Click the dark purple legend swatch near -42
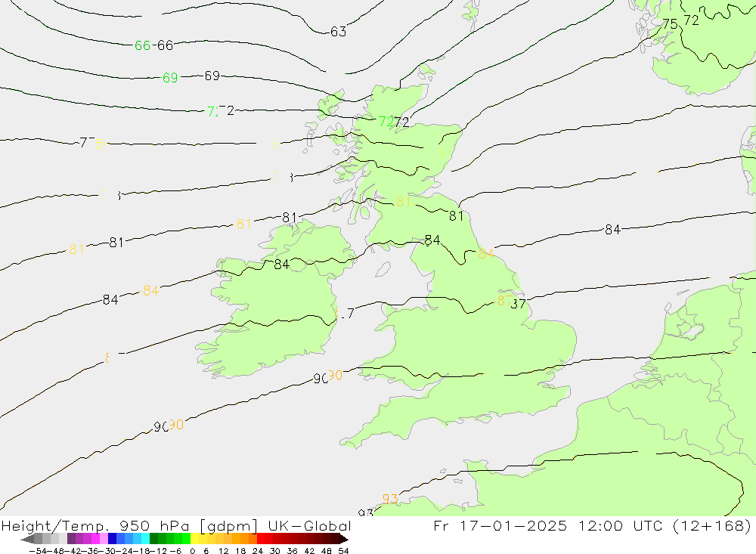Screen dimensions: 756x554 pos(71,539)
